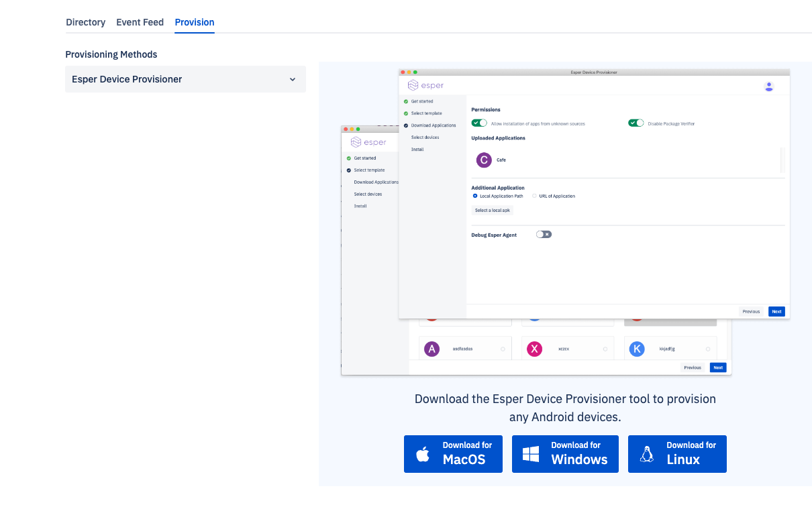Click the Uploaded Applications list scrollbar

(x=782, y=160)
